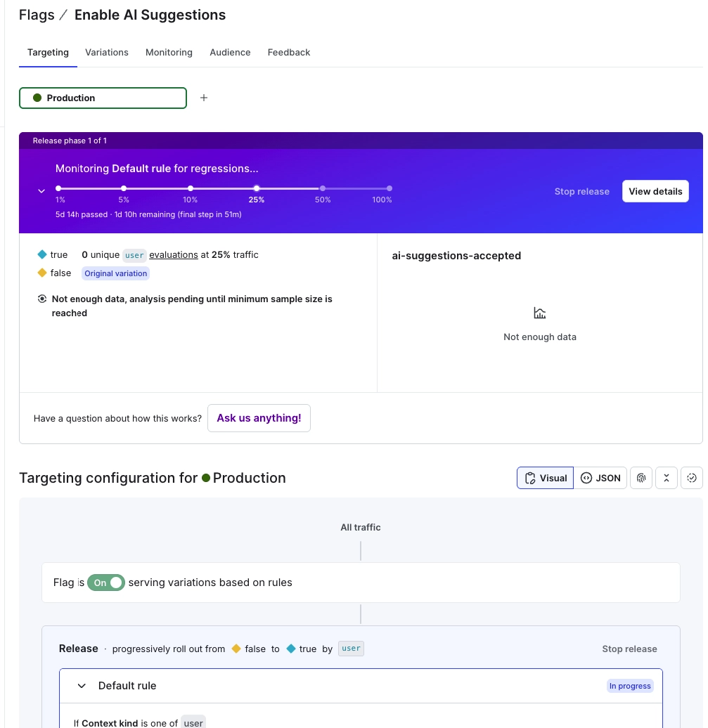Viewport: 708px width, 728px height.
Task: Go to Flags breadcrumb
Action: click(x=37, y=15)
